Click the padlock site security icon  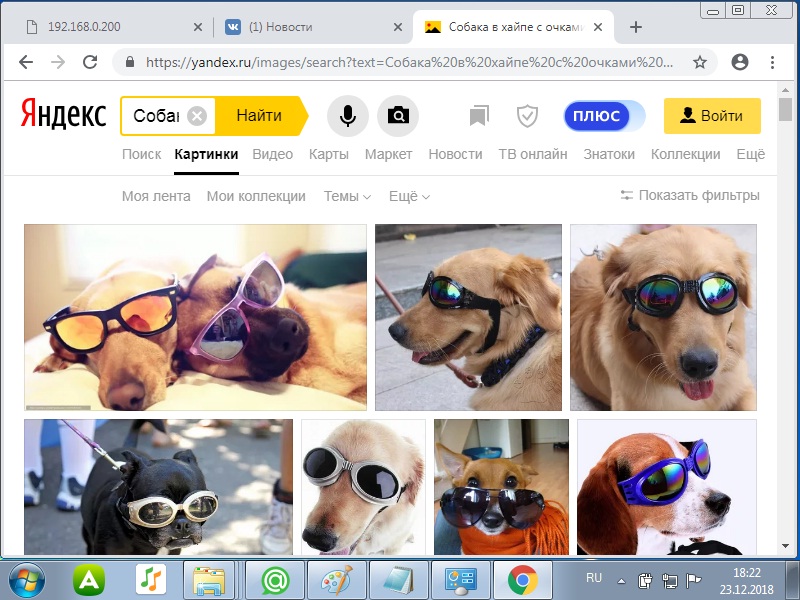pos(130,62)
